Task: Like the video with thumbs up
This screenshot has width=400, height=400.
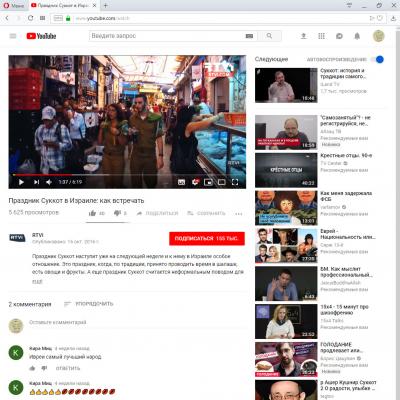Action: click(x=93, y=213)
